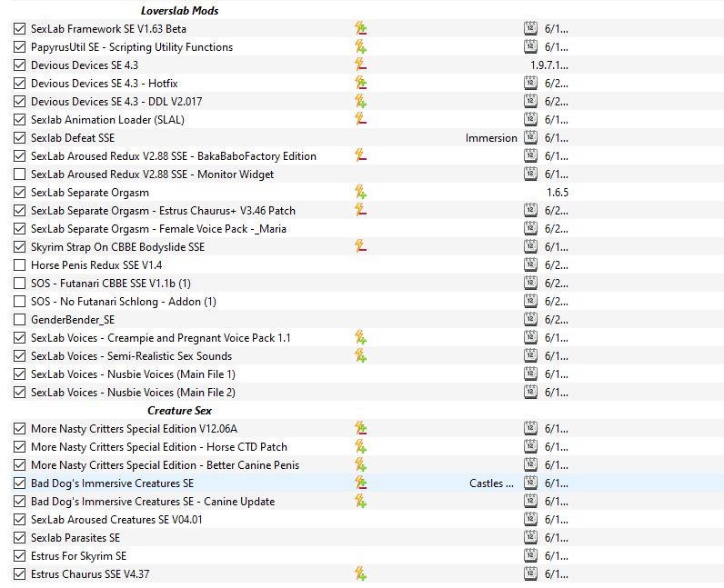Click the conflict icon for SexLab Separate Orgasm

360,192
